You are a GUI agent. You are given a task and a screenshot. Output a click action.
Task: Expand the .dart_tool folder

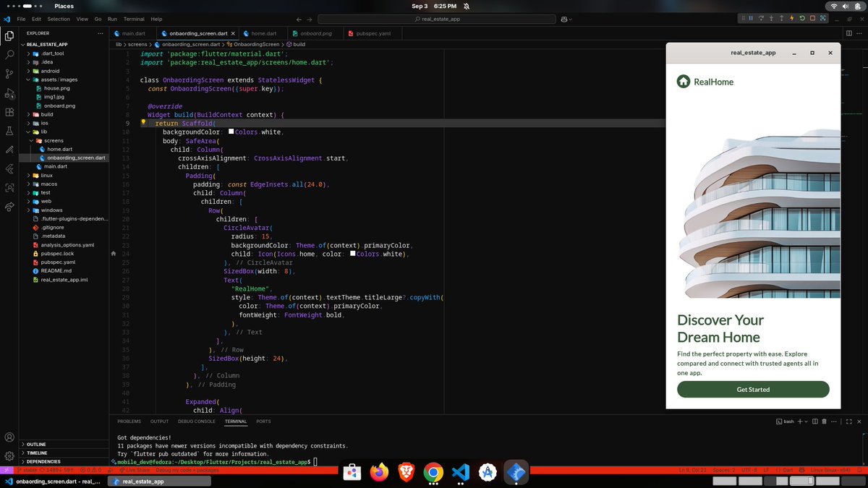52,53
